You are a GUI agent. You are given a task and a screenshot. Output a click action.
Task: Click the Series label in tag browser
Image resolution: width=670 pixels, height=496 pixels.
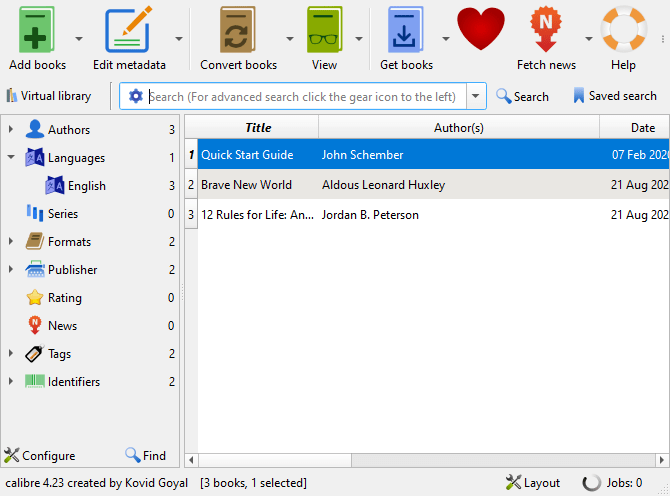coord(63,214)
